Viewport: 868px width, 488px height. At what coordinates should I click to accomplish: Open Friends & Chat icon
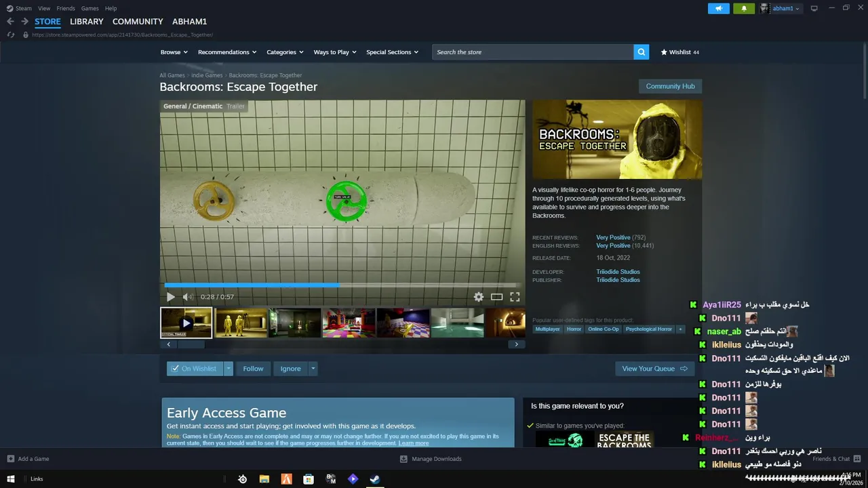tap(857, 459)
